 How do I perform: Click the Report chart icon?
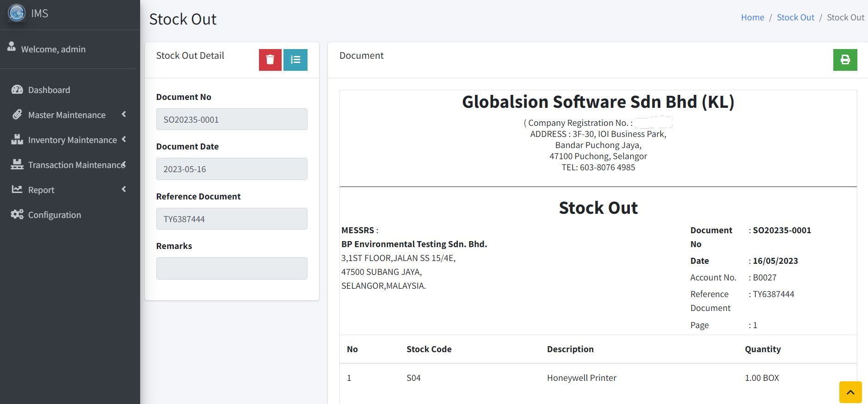tap(17, 189)
